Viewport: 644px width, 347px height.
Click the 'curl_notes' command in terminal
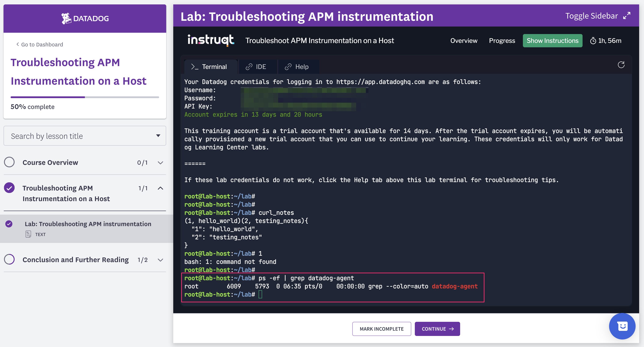[276, 213]
